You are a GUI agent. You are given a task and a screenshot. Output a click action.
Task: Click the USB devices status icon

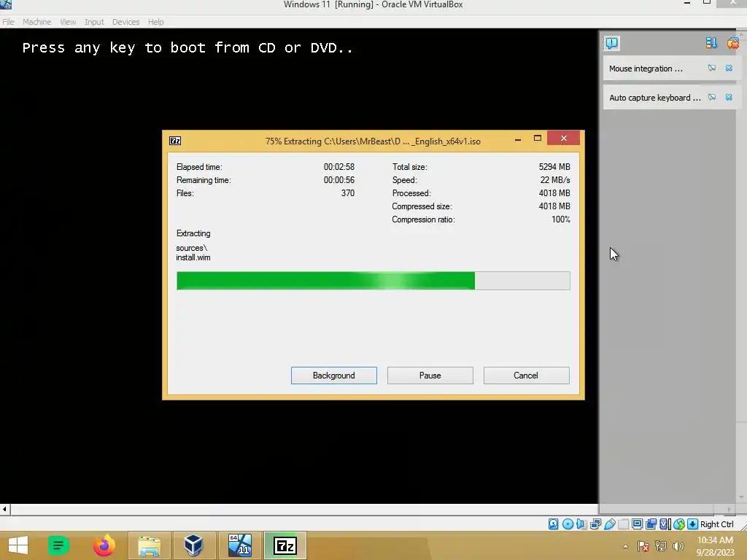609,524
